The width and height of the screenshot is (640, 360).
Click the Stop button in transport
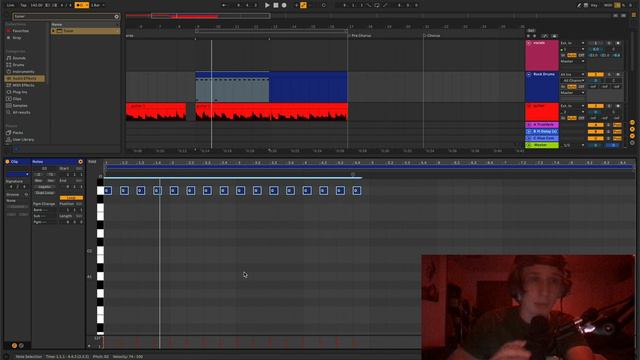tap(276, 5)
